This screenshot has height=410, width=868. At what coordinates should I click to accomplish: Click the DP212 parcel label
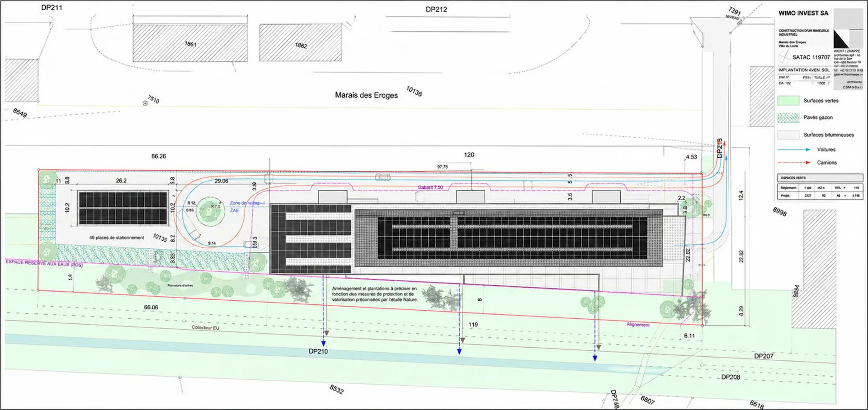tap(436, 9)
